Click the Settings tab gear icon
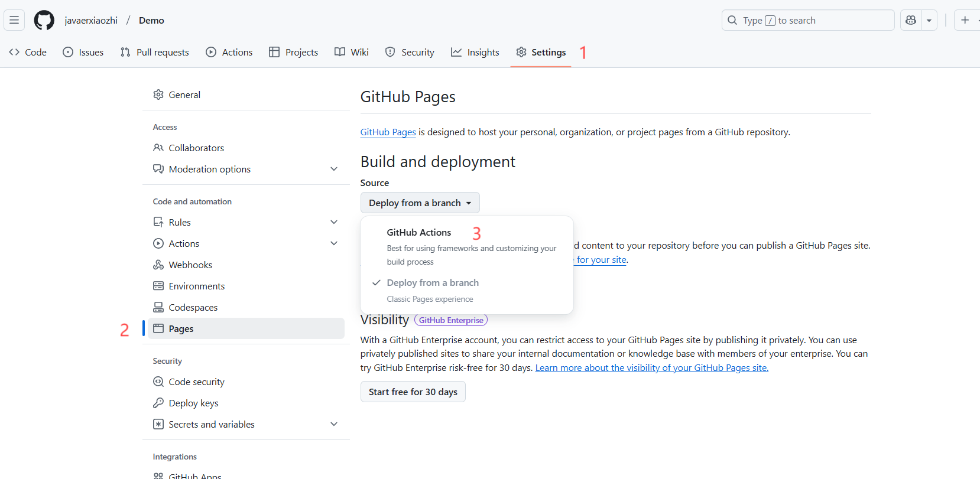 coord(521,52)
